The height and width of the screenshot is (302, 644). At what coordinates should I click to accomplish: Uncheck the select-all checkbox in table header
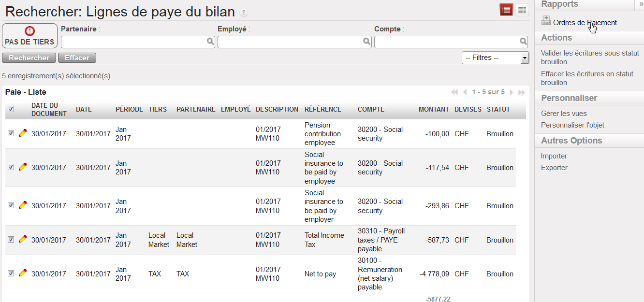coord(11,109)
